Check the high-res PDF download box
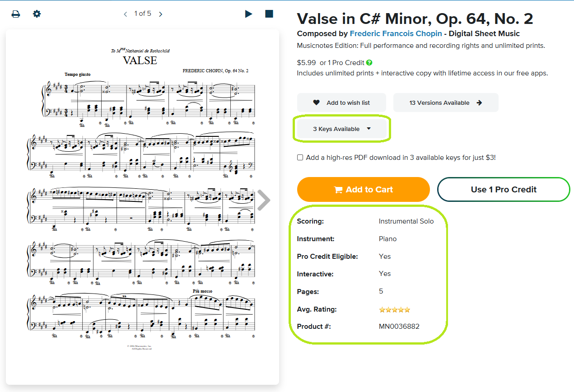Viewport: 574px width, 392px height. [300, 158]
